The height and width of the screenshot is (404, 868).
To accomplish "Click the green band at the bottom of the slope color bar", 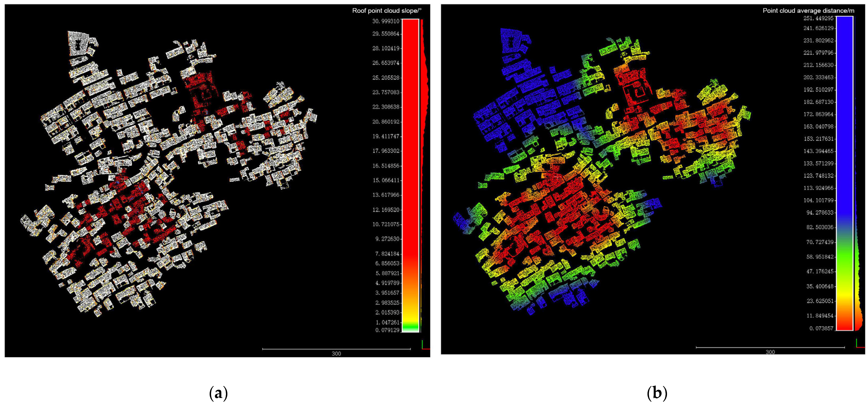I will (x=410, y=326).
